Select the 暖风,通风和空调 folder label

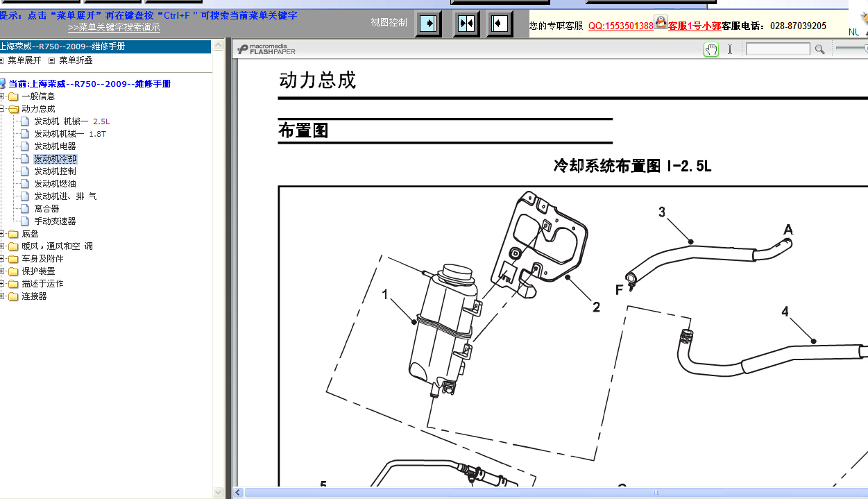click(x=57, y=246)
